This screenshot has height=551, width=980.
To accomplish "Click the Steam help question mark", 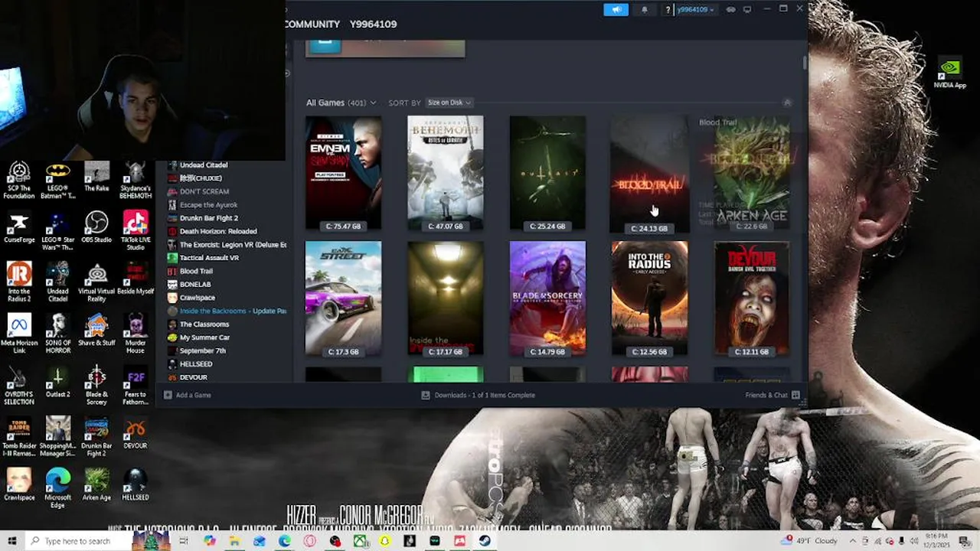I will click(x=668, y=9).
